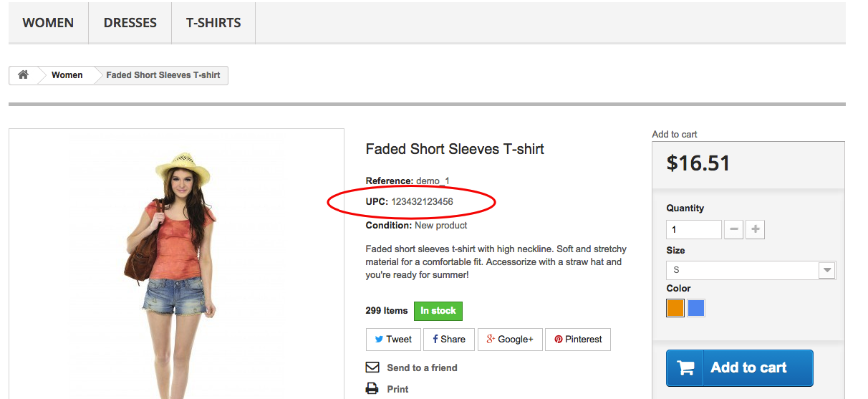The image size is (868, 399).
Task: Click the Quantity input field
Action: tap(693, 230)
